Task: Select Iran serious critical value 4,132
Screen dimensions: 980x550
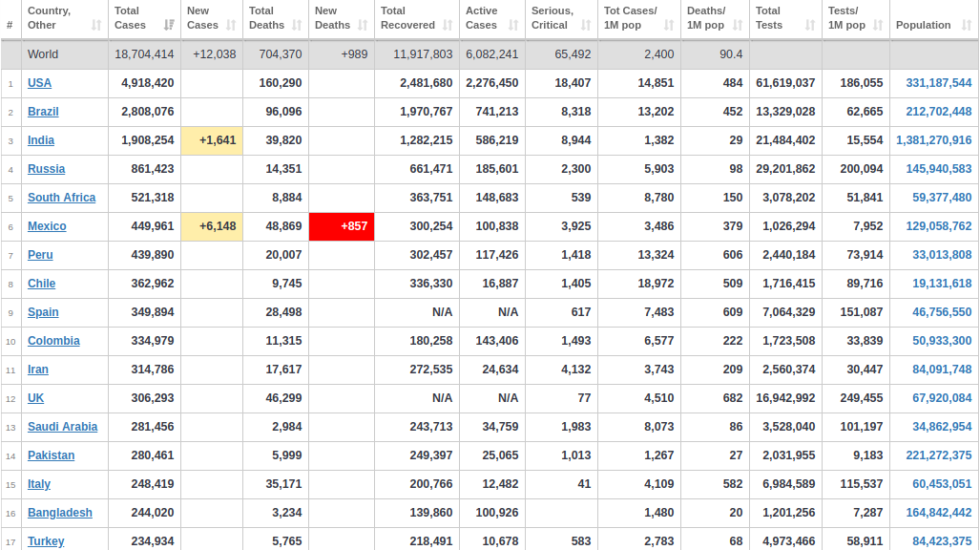Action: [575, 370]
